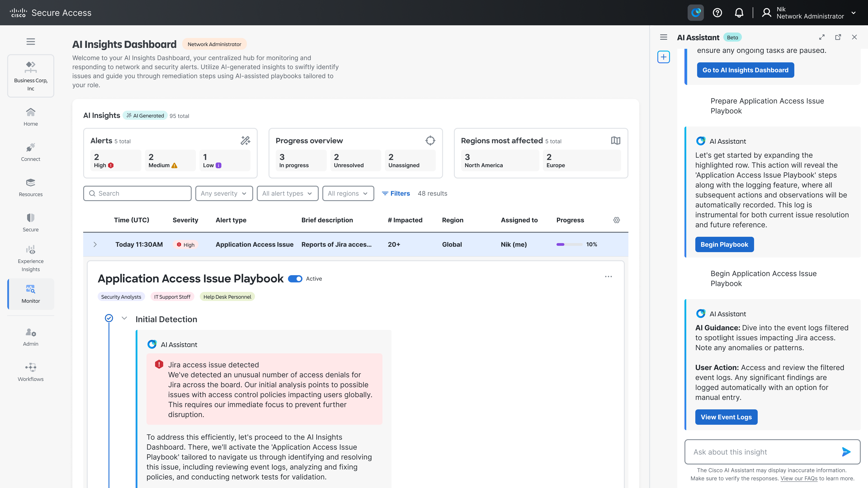Select Business Corp, Inc organization

31,76
